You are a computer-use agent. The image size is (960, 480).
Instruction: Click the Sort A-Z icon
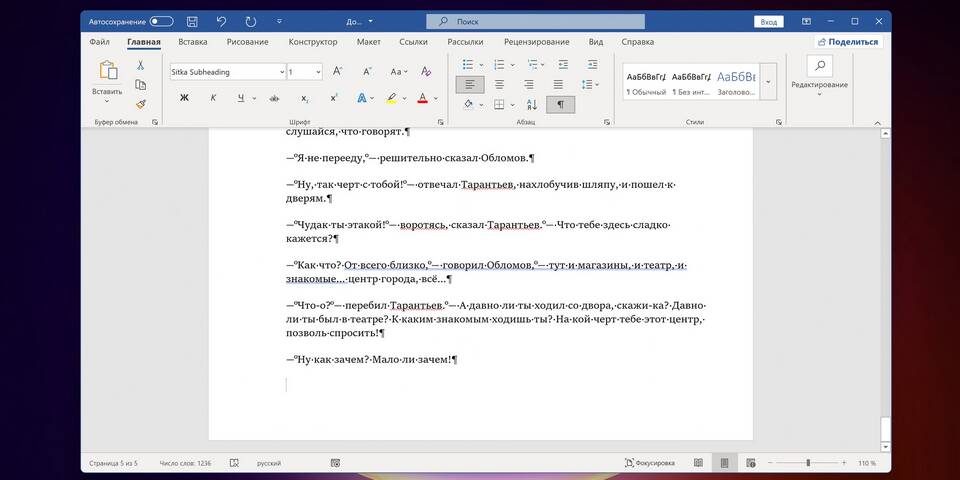point(531,105)
